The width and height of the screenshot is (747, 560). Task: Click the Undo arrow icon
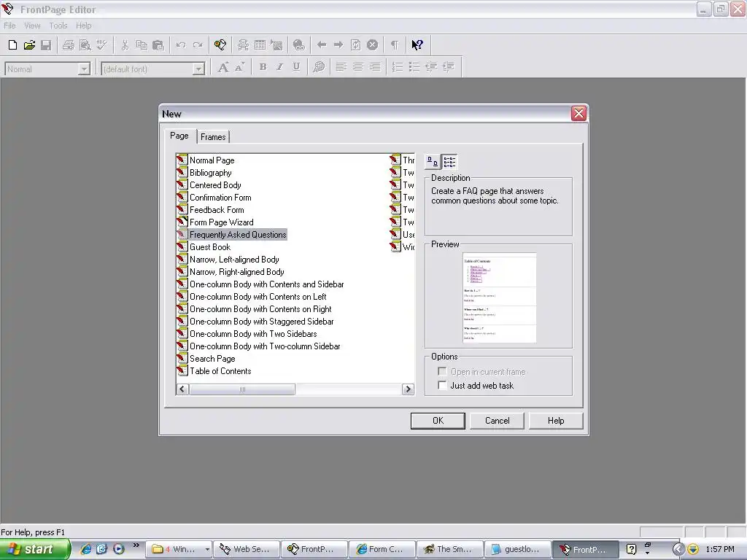181,45
